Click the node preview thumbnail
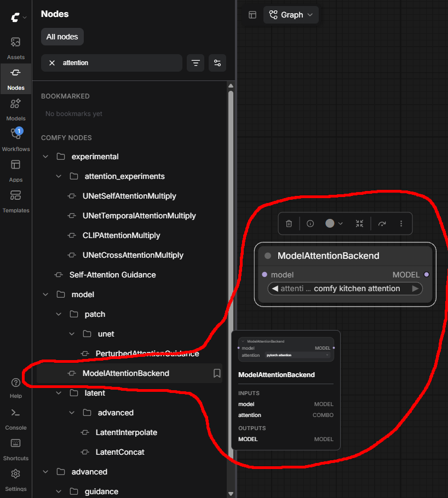The image size is (448, 498). coord(286,349)
